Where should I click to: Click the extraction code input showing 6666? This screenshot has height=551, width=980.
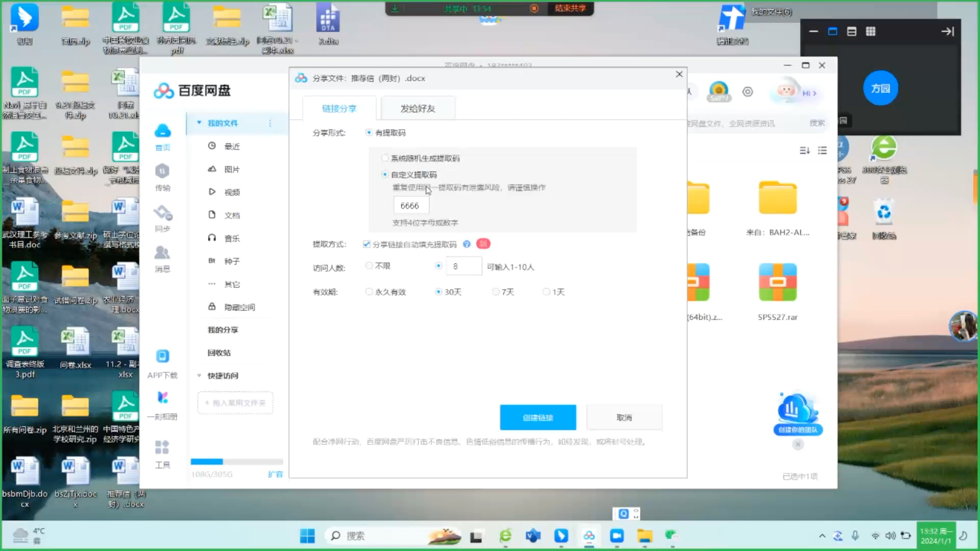[411, 205]
